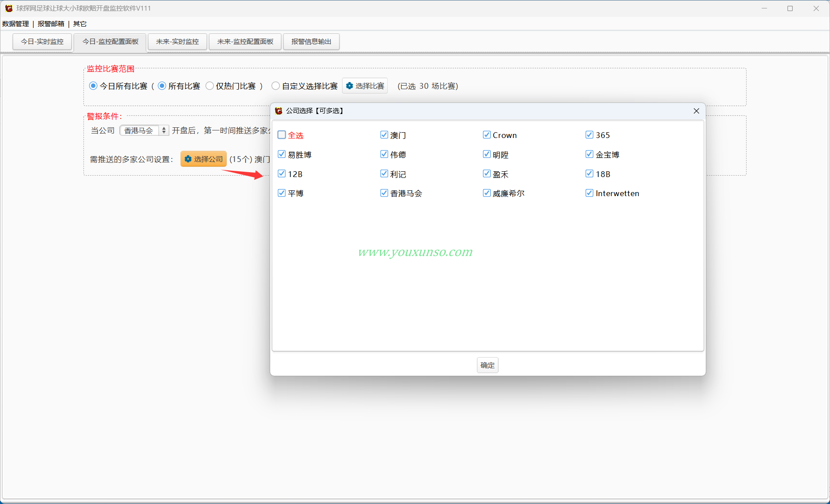Uncheck the 盈禾 checkbox

[x=487, y=173]
